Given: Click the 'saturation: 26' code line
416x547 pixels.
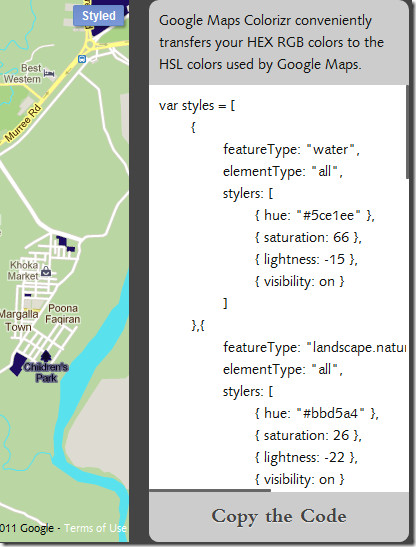Looking at the screenshot, I should 308,435.
